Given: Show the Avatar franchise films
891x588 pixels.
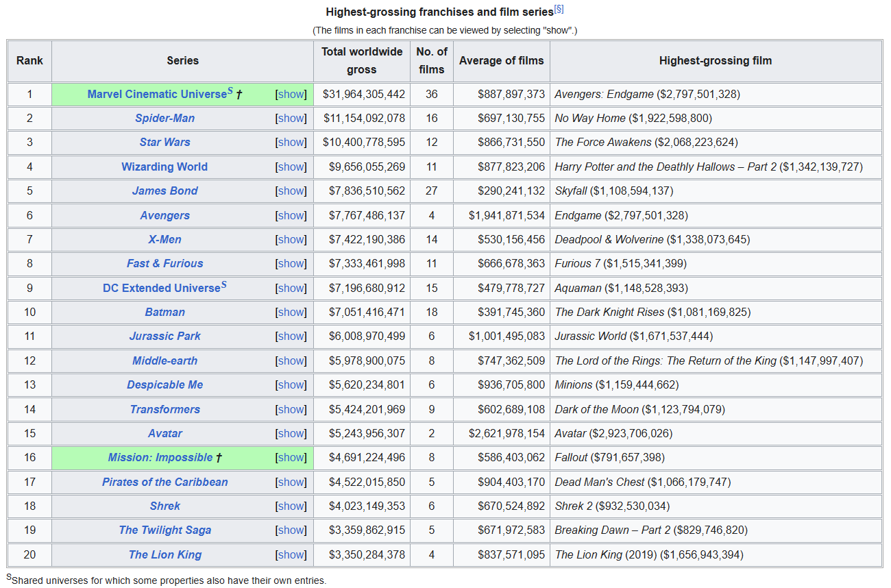Looking at the screenshot, I should click(x=291, y=434).
